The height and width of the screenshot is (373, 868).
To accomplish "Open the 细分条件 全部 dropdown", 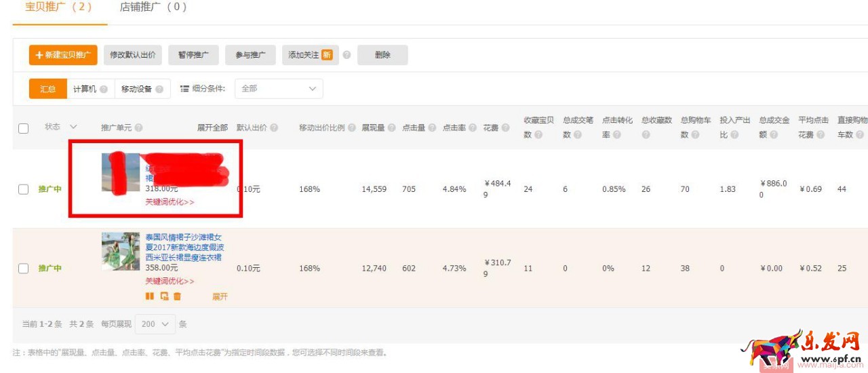I will point(279,89).
